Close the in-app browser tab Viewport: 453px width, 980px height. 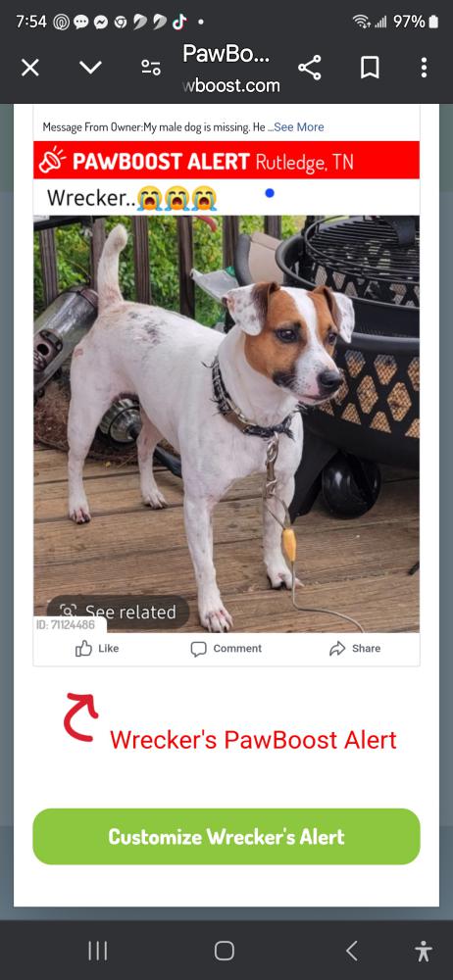[x=30, y=68]
